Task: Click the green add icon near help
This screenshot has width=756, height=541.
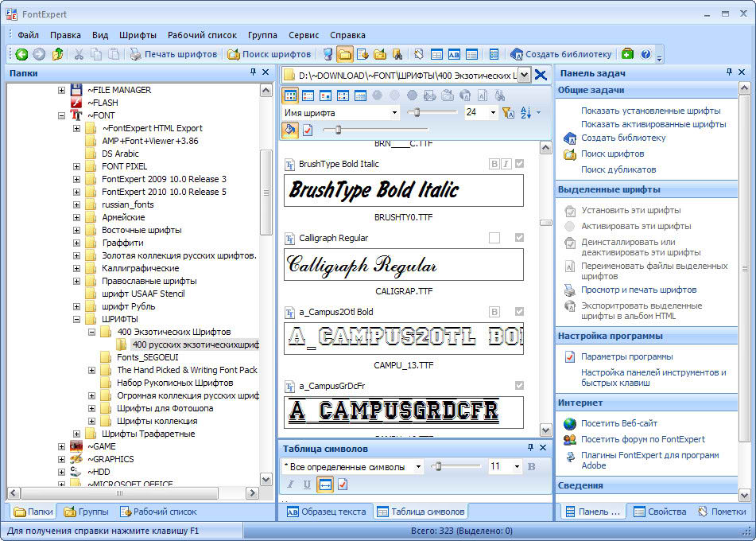Action: (x=627, y=54)
